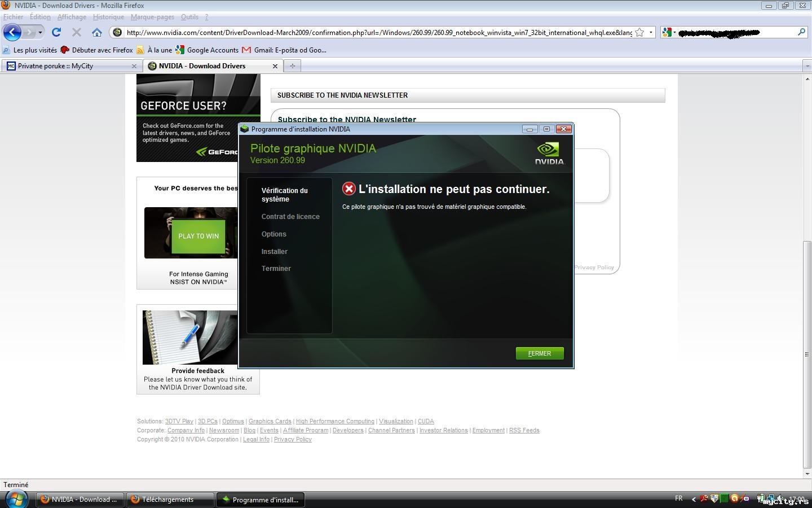The height and width of the screenshot is (508, 812).
Task: Go back with Firefox back arrow
Action: click(x=12, y=32)
